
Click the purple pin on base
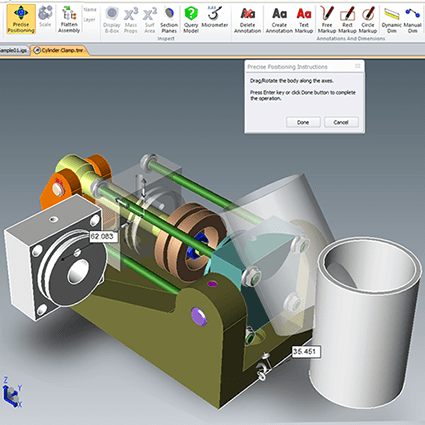(x=199, y=316)
